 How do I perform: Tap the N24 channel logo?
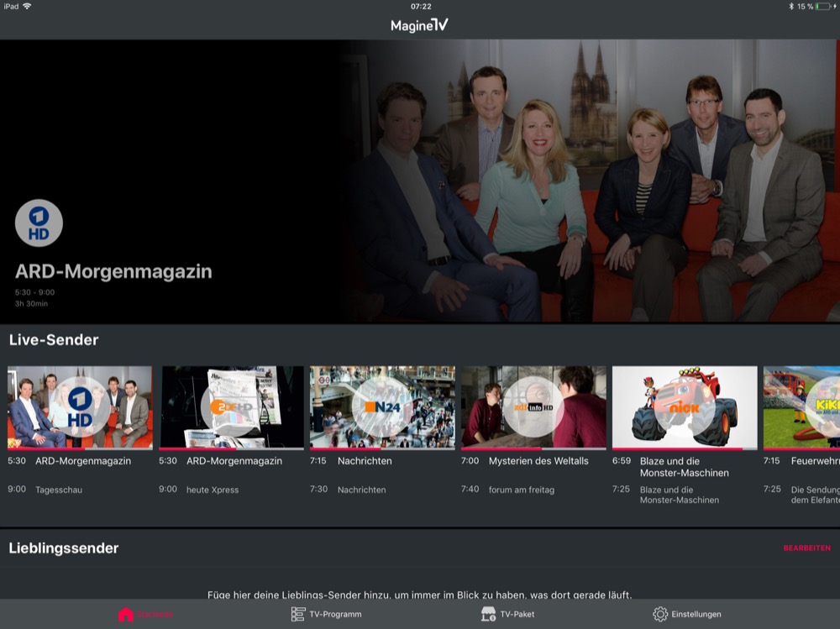coord(382,407)
